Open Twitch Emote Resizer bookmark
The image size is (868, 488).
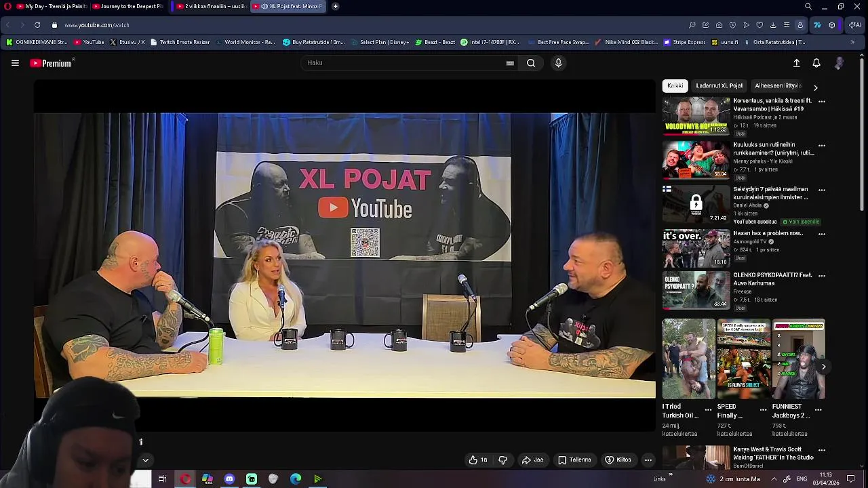[x=180, y=42]
